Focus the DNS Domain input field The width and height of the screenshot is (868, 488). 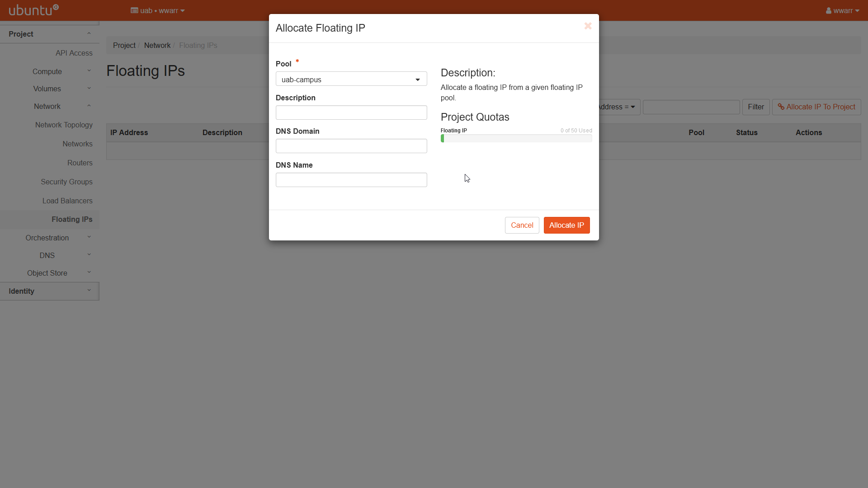(351, 146)
